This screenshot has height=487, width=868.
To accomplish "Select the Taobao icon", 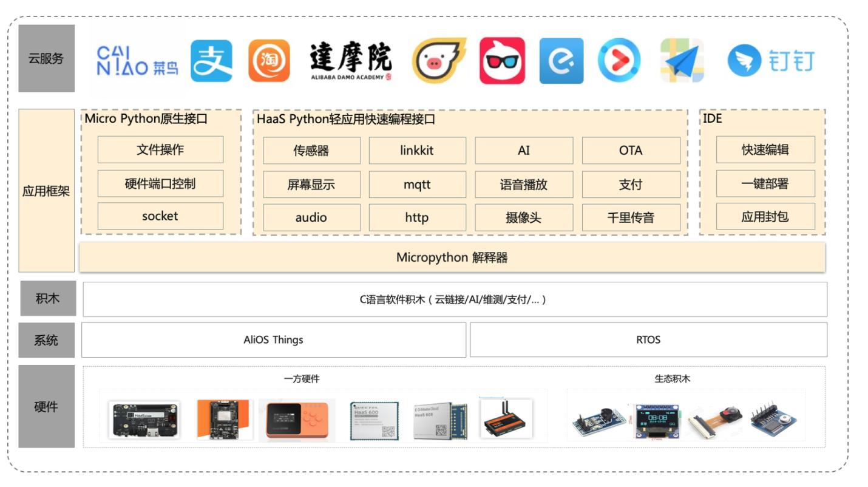I will [x=269, y=60].
